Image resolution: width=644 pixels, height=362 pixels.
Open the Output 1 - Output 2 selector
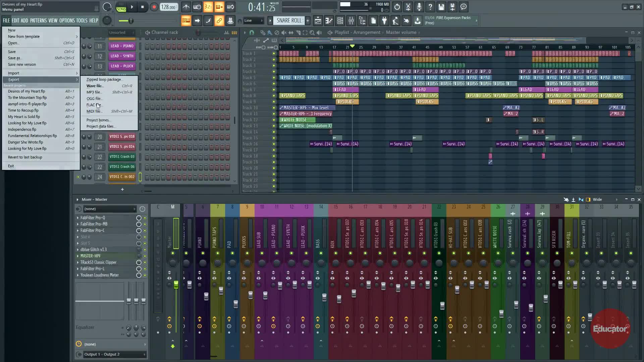[x=111, y=354]
